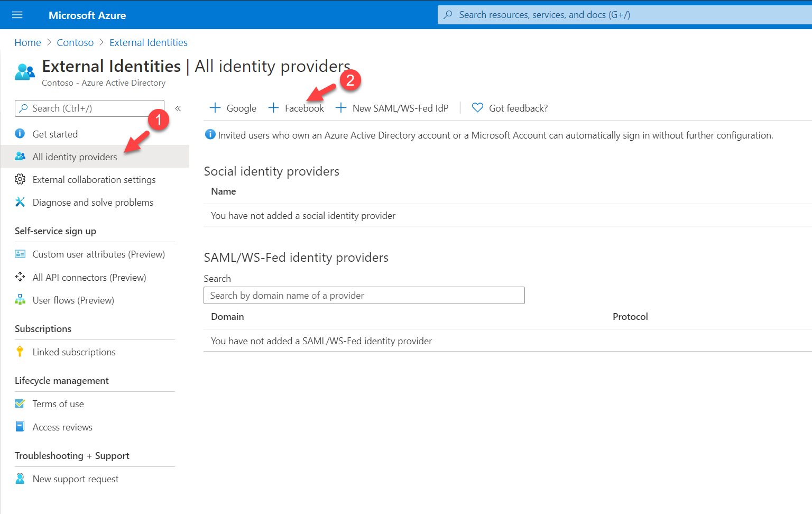Add Facebook identity provider
The image size is (812, 514).
click(296, 108)
